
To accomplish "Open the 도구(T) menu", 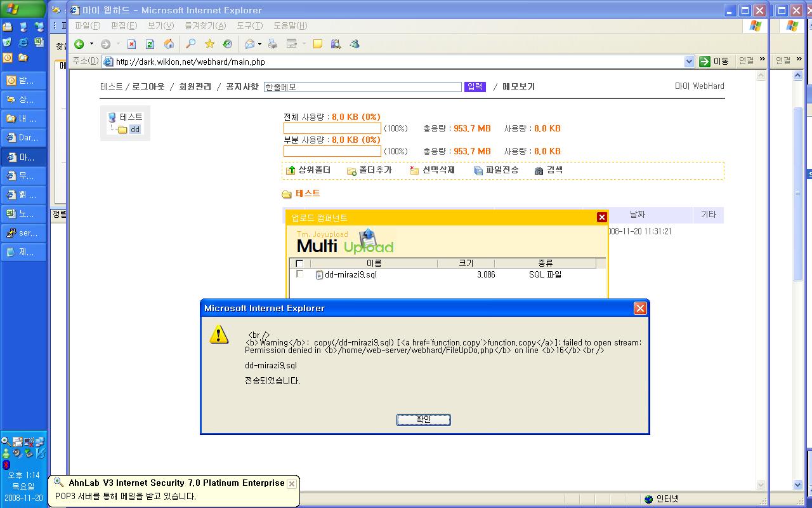I will tap(249, 25).
